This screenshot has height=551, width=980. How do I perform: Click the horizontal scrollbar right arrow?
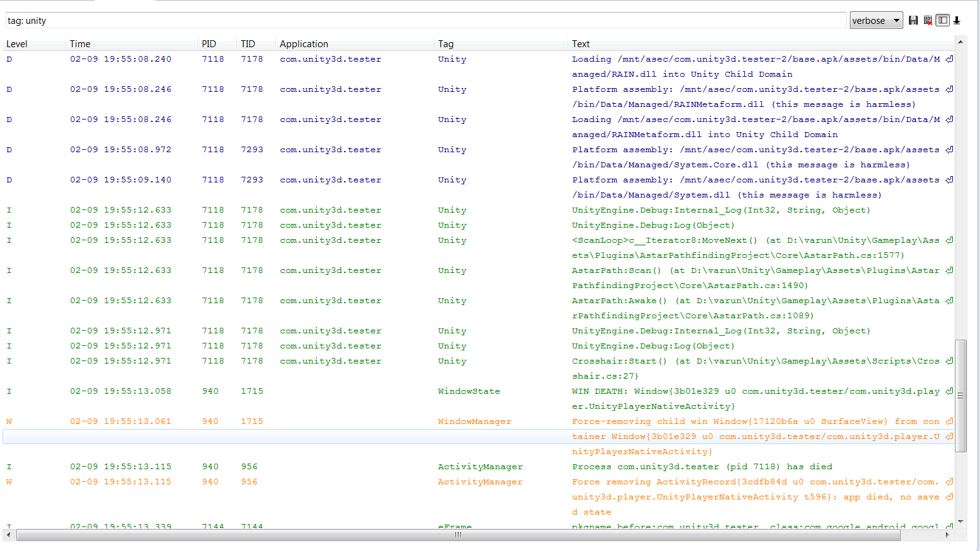click(947, 535)
